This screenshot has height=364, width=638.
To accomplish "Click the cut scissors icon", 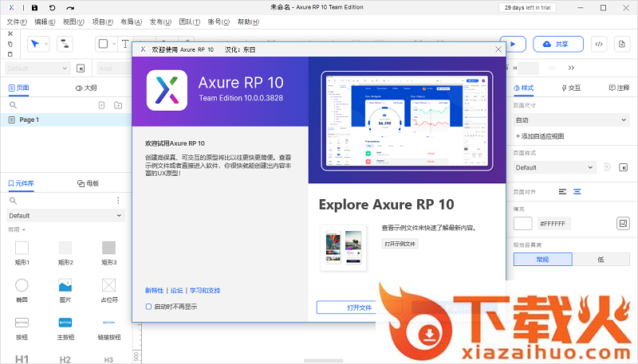I will (10, 33).
